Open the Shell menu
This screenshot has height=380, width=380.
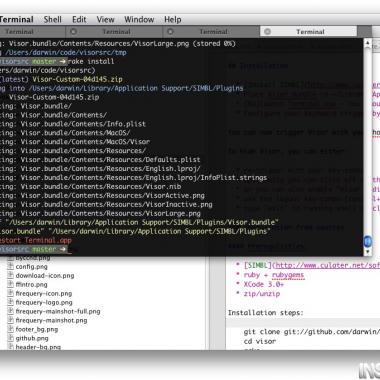point(53,20)
